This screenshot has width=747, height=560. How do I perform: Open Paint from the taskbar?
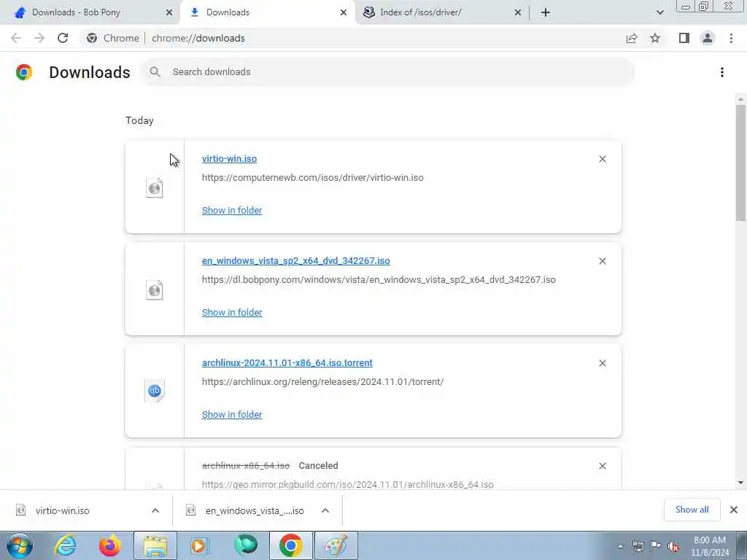[336, 545]
